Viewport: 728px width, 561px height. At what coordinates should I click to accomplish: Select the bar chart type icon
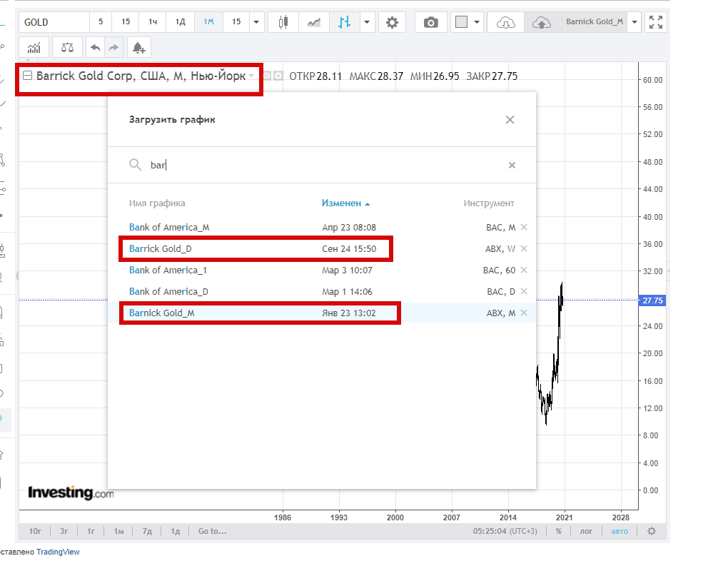click(344, 22)
